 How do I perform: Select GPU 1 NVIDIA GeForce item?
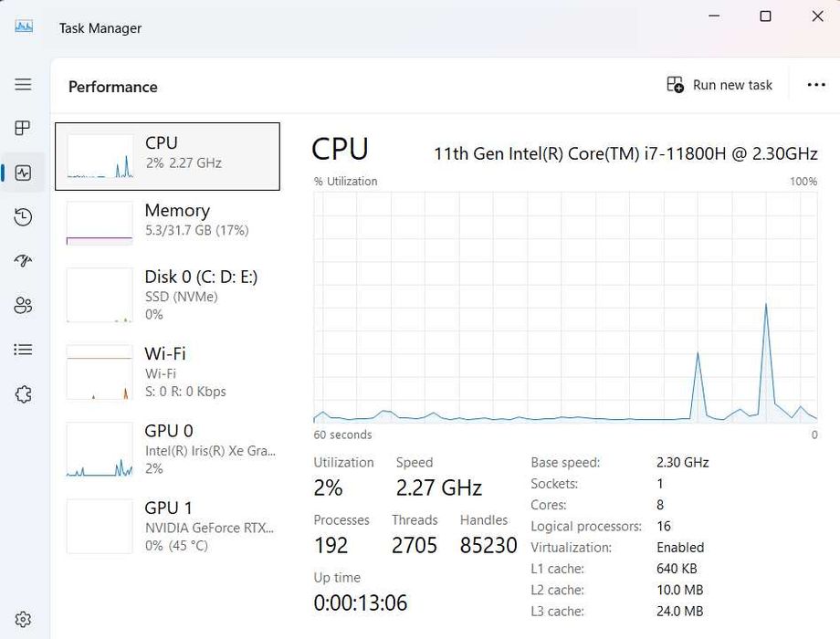[x=167, y=526]
